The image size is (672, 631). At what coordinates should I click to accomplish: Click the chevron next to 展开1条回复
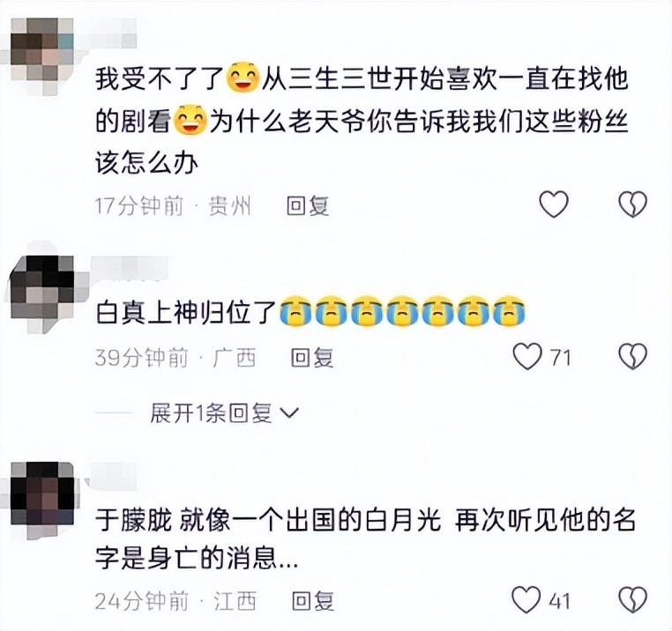coord(289,413)
